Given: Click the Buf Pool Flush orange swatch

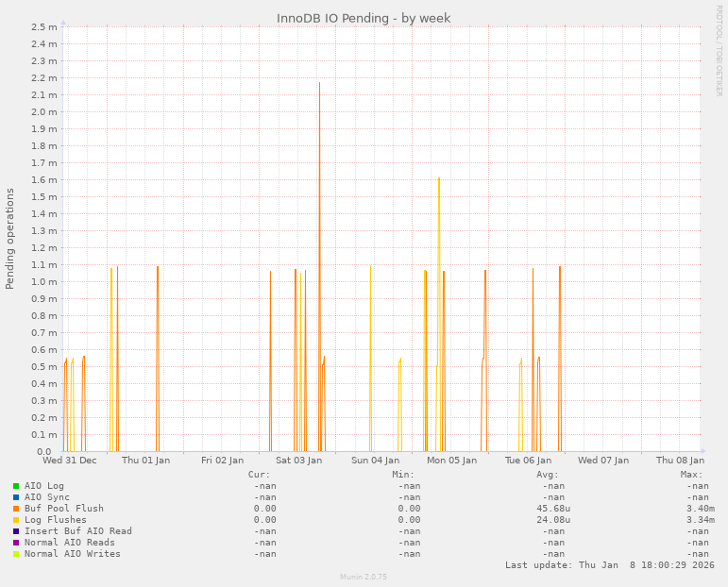Looking at the screenshot, I should (16, 509).
